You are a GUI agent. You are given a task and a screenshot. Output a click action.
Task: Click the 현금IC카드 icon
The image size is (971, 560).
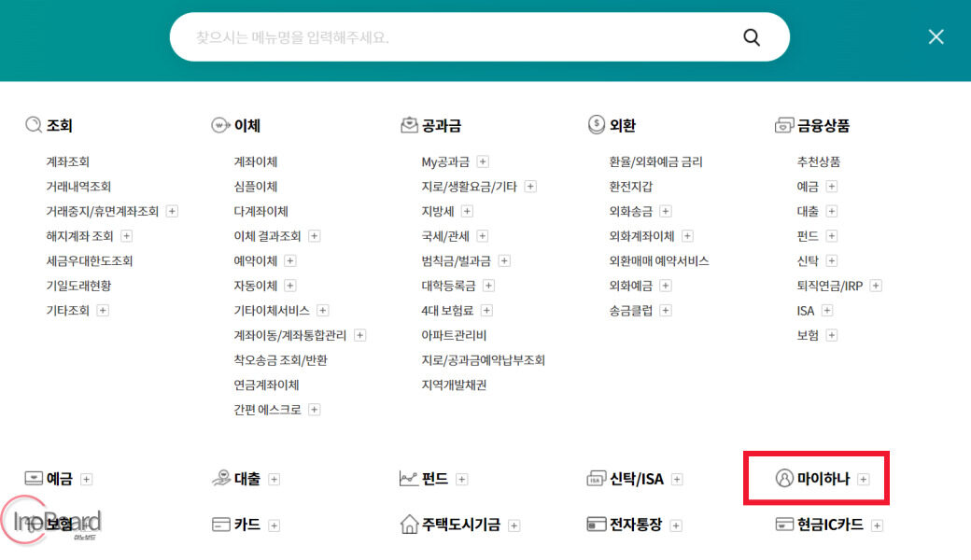click(x=784, y=525)
